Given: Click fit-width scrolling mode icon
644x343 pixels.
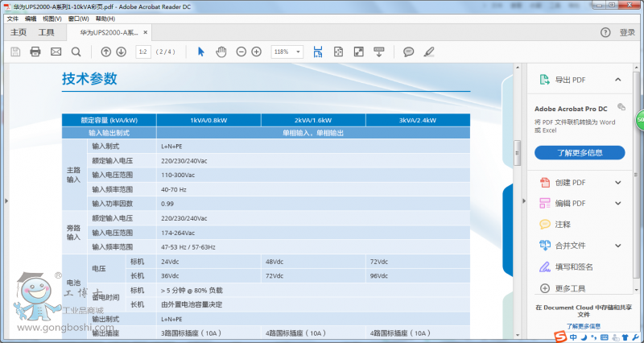Looking at the screenshot, I should [x=317, y=52].
